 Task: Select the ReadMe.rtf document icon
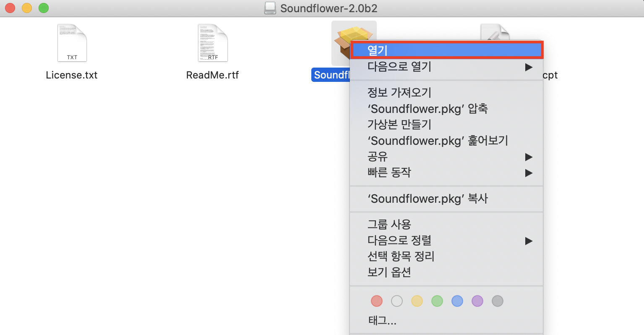[x=213, y=43]
